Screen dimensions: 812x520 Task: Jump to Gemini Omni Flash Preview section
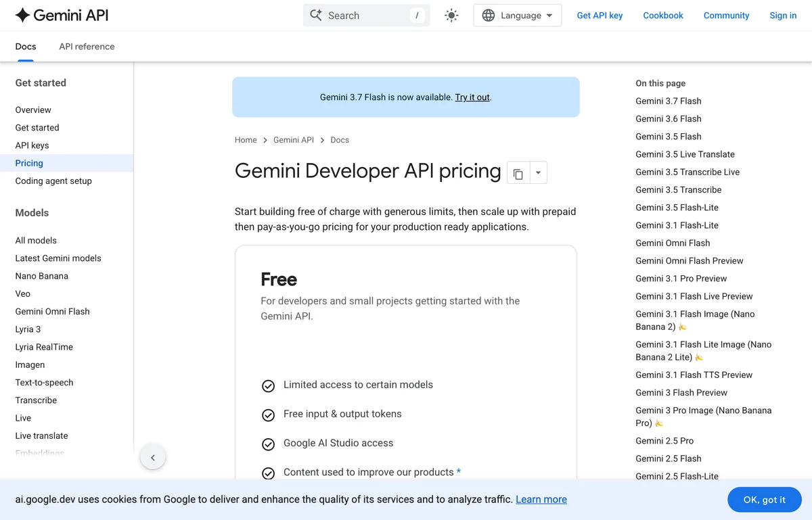tap(690, 260)
